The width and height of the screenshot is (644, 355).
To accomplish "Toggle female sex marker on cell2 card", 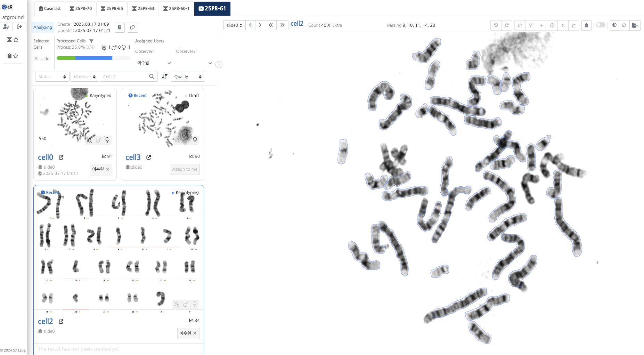I will pyautogui.click(x=195, y=304).
